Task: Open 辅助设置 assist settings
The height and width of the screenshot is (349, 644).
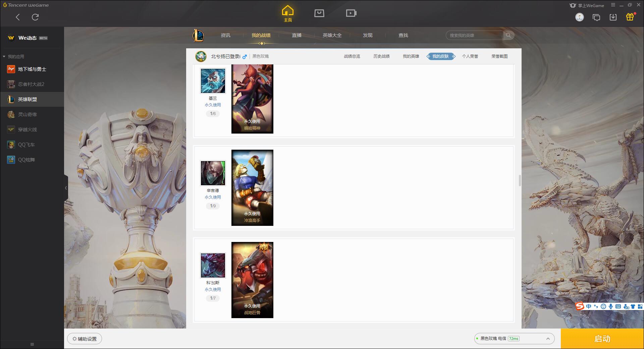Action: pyautogui.click(x=85, y=339)
